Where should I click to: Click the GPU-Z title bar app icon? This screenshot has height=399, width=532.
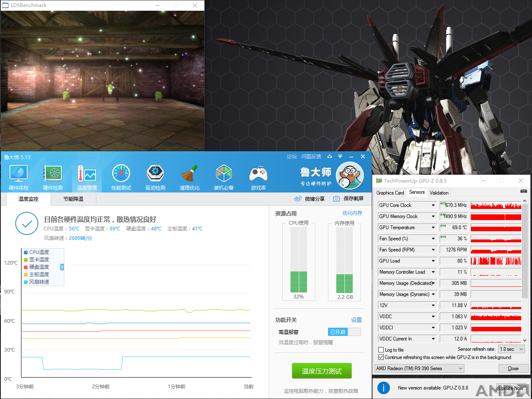click(379, 181)
